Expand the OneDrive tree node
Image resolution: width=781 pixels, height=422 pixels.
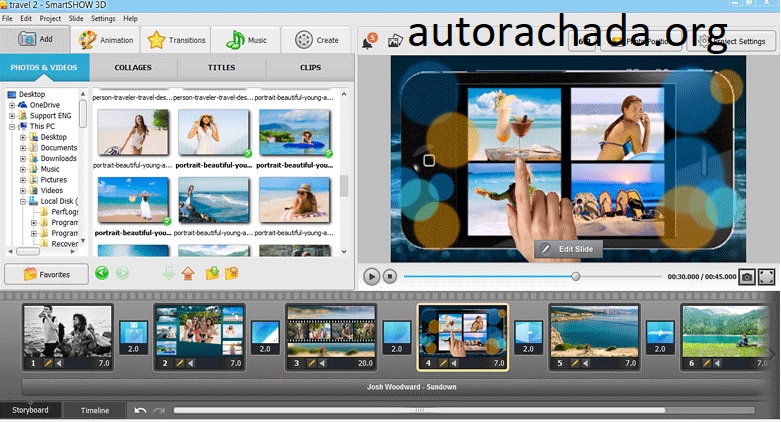(x=12, y=105)
